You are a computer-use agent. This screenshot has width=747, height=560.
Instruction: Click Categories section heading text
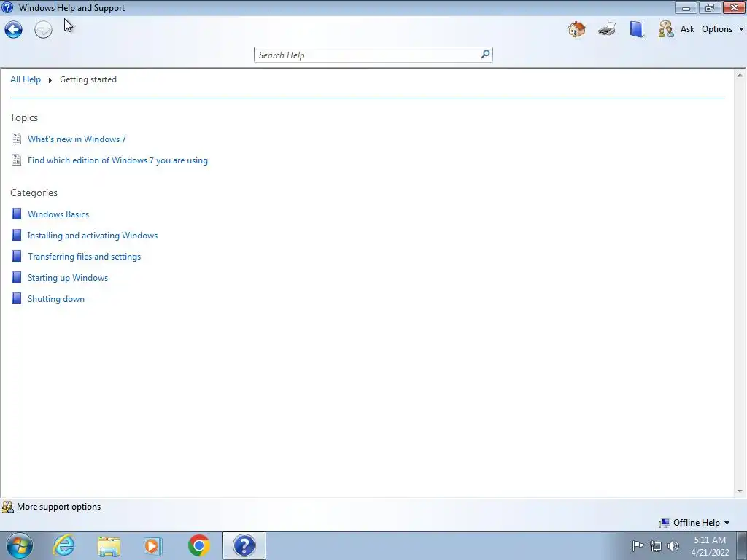(34, 192)
